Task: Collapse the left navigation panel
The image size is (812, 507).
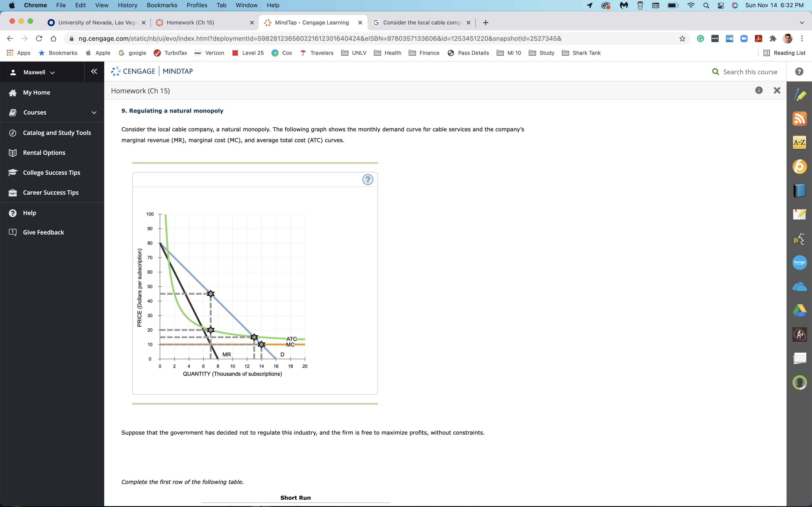Action: 94,72
